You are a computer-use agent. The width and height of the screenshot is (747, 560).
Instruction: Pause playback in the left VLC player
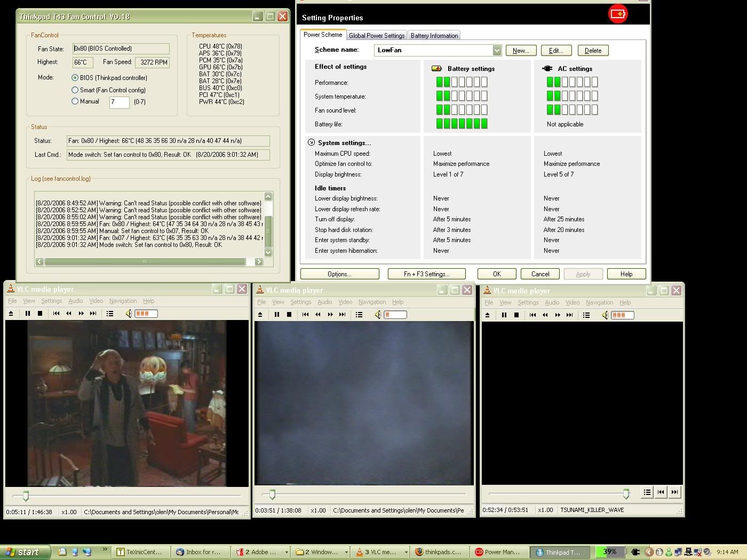coord(28,314)
